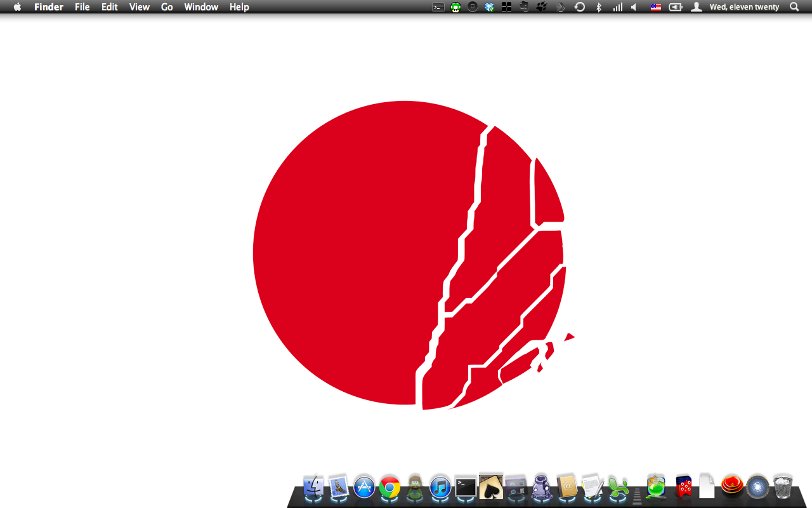This screenshot has width=812, height=508.
Task: Click the round square-in-circle menu bar icon
Action: [473, 7]
